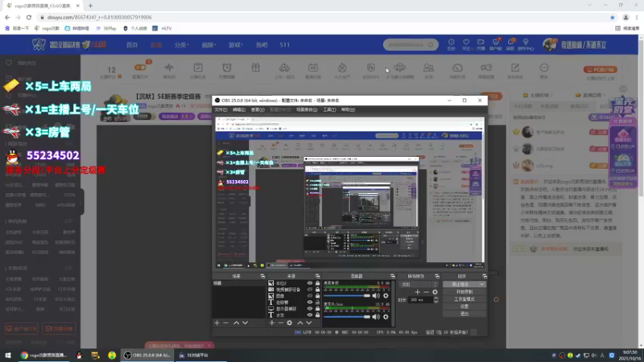Move the scene down in OBS
This screenshot has height=362, width=644.
(x=246, y=323)
